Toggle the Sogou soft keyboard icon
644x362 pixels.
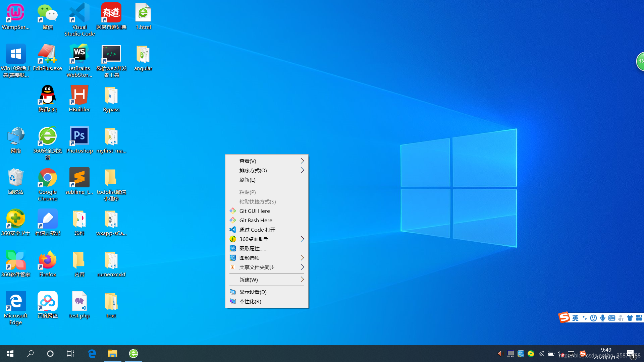(x=612, y=318)
